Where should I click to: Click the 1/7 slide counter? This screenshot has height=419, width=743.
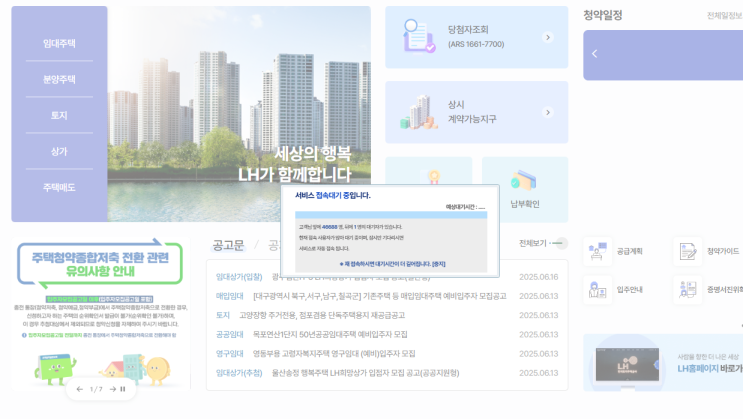pyautogui.click(x=96, y=389)
